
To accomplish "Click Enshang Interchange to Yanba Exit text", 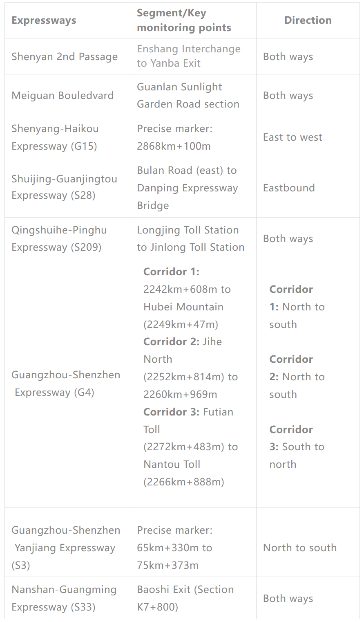I will click(x=188, y=56).
